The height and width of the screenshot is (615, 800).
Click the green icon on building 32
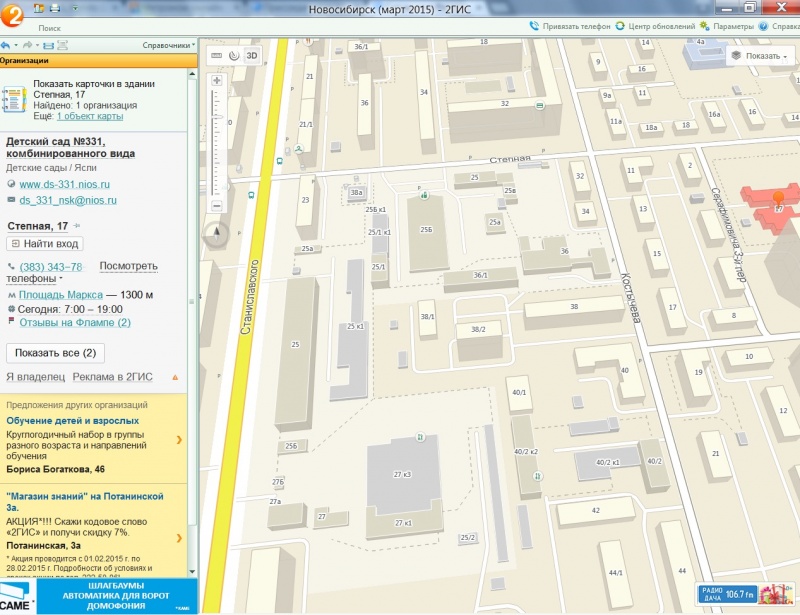coord(540,105)
